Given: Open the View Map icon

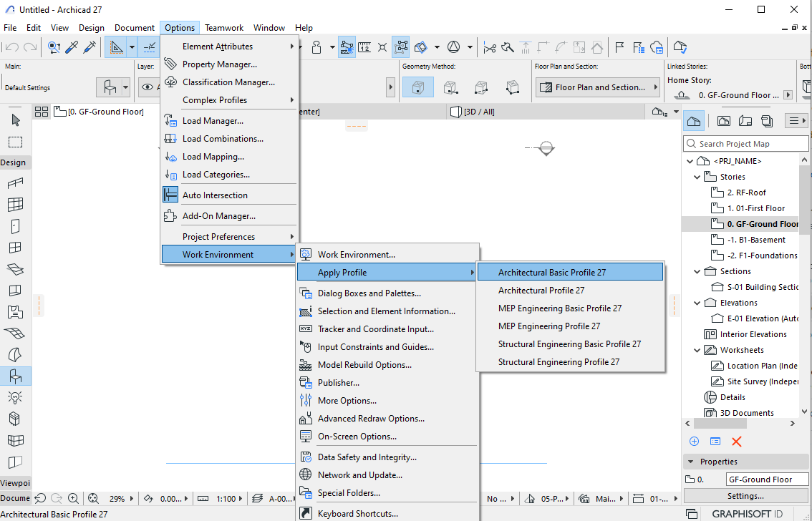Looking at the screenshot, I should click(723, 121).
